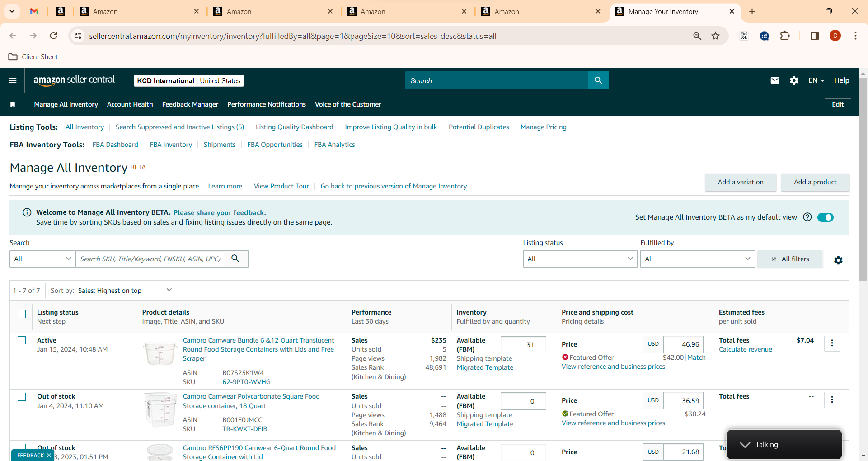Click the Edit navigation button
The width and height of the screenshot is (868, 461).
pos(838,104)
